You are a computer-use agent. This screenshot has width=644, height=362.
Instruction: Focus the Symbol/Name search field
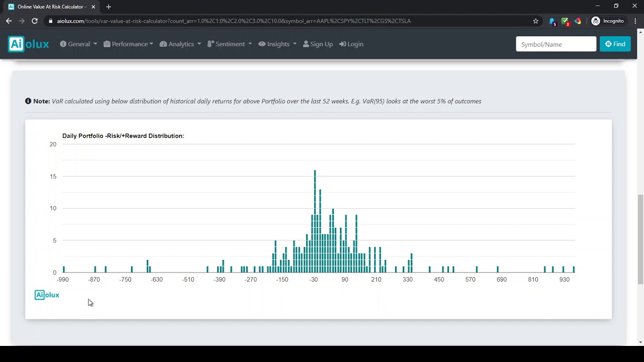[x=556, y=44]
